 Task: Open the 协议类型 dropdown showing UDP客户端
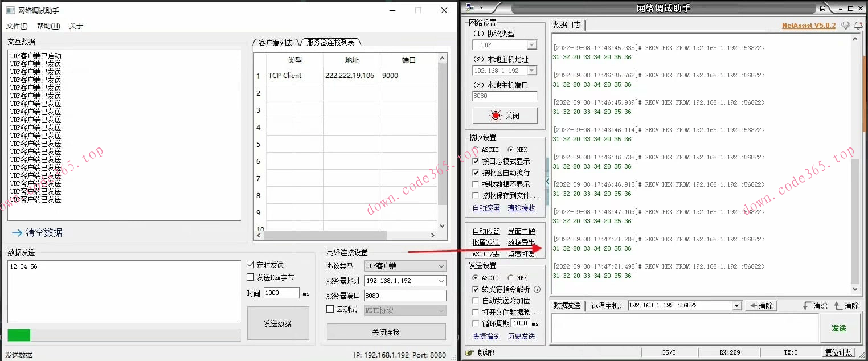tap(404, 265)
